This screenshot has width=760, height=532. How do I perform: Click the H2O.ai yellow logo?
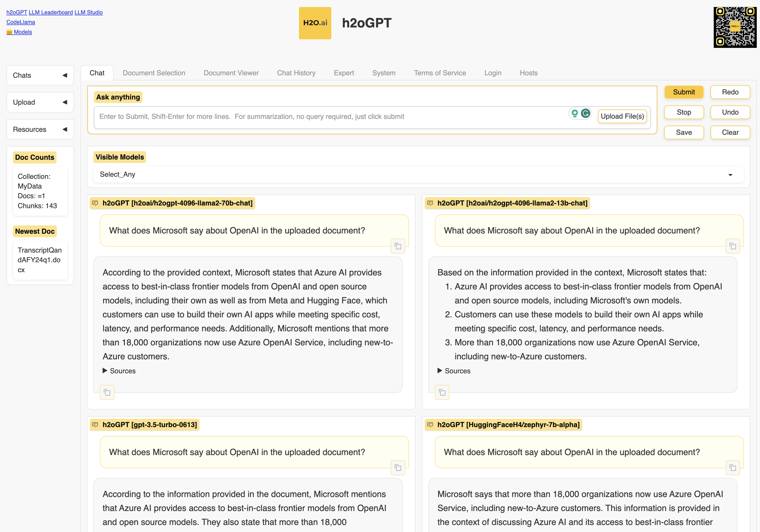(x=315, y=23)
